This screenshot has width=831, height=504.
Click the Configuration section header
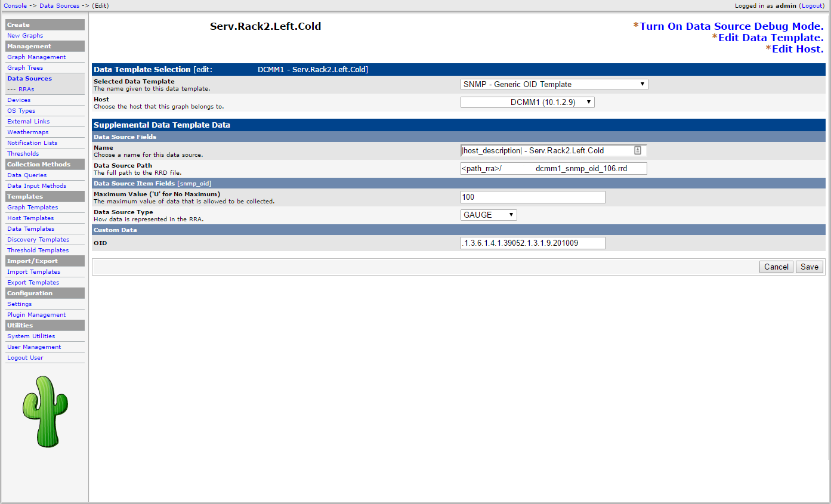(45, 293)
